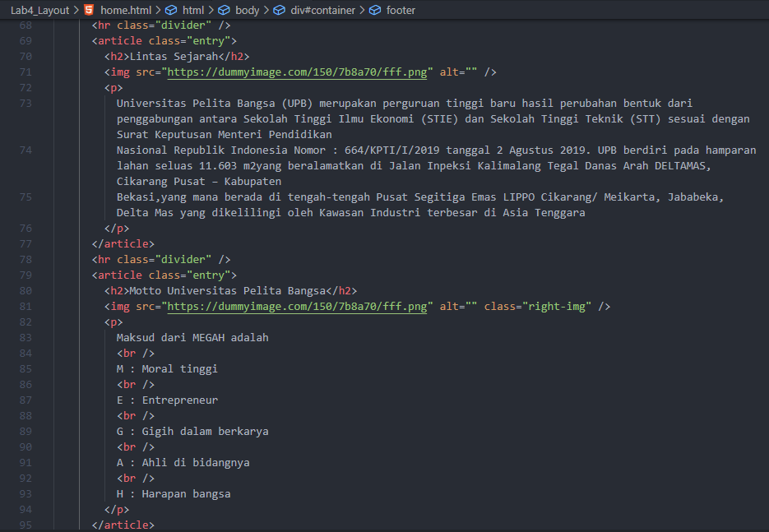Click the 'right-img' class value
Screen dimensions: 769x532
click(x=557, y=307)
